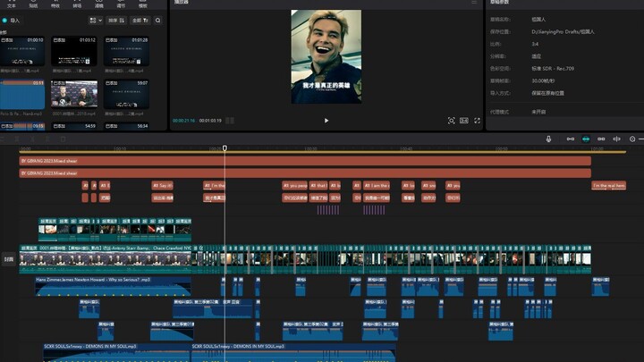Select the media clip lasting 01:01:28
This screenshot has height=362, width=644.
click(126, 51)
